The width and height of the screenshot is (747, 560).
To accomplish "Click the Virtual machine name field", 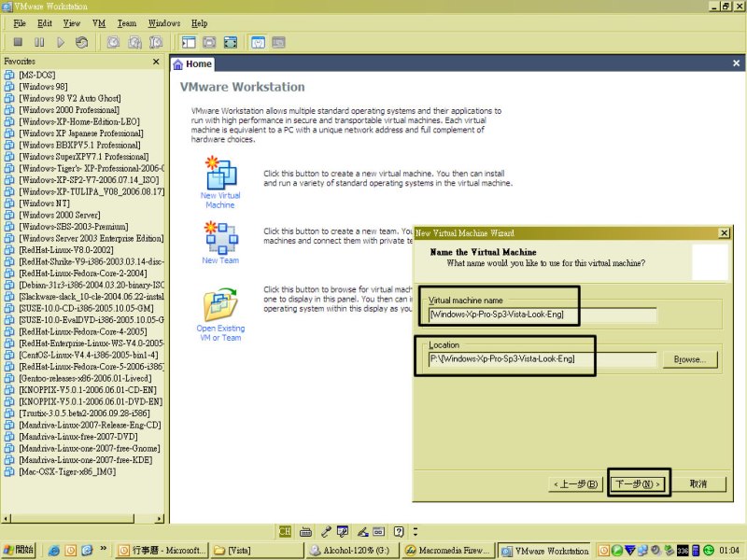I will click(x=542, y=315).
